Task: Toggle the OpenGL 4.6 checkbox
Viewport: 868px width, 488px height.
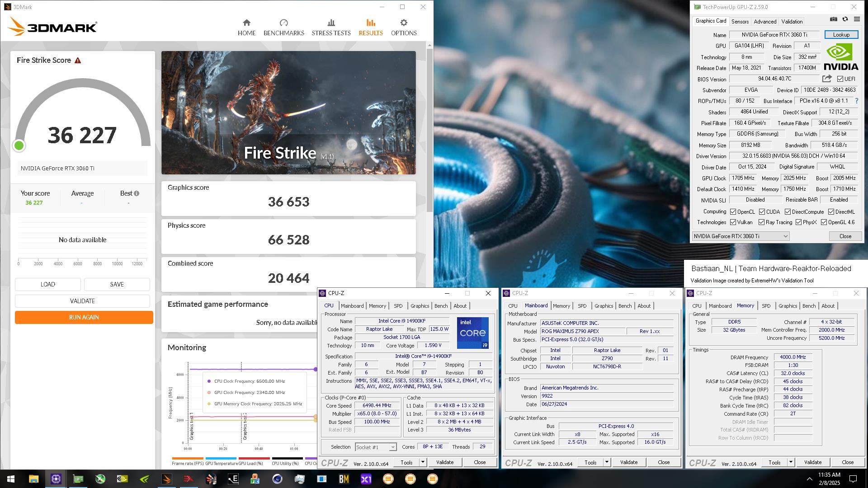Action: pos(824,222)
